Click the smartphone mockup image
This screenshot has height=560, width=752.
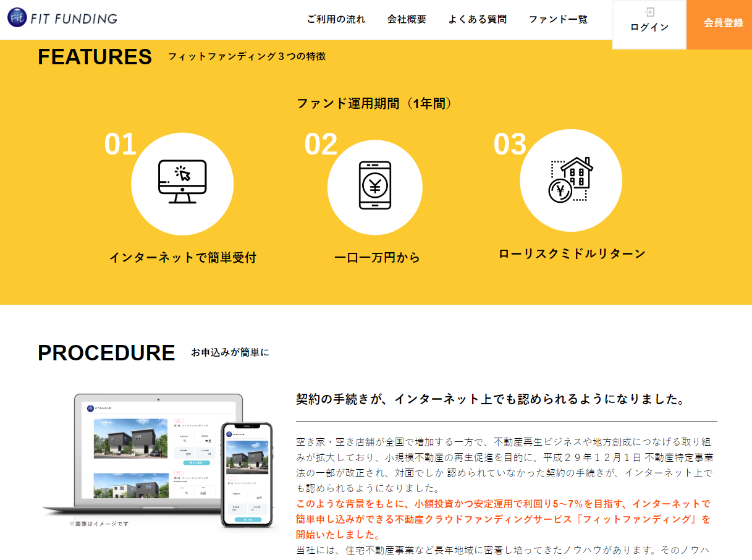tap(247, 475)
